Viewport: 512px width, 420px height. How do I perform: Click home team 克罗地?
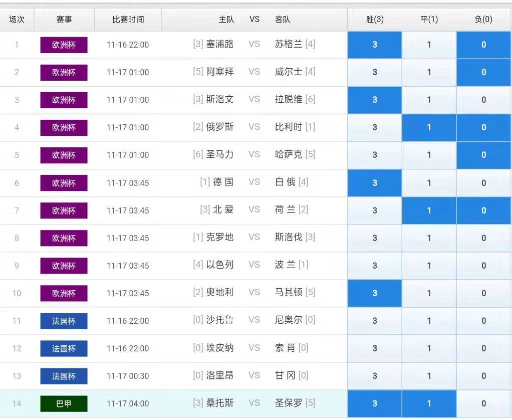[220, 237]
